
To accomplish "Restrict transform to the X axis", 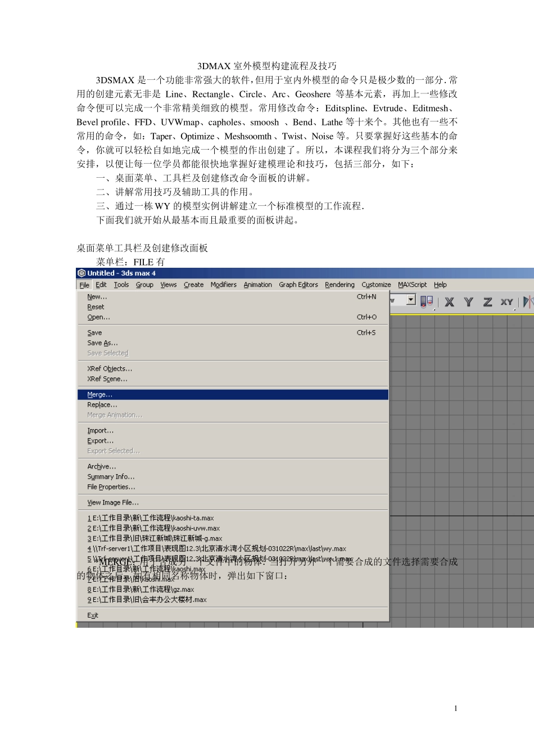I will (450, 302).
